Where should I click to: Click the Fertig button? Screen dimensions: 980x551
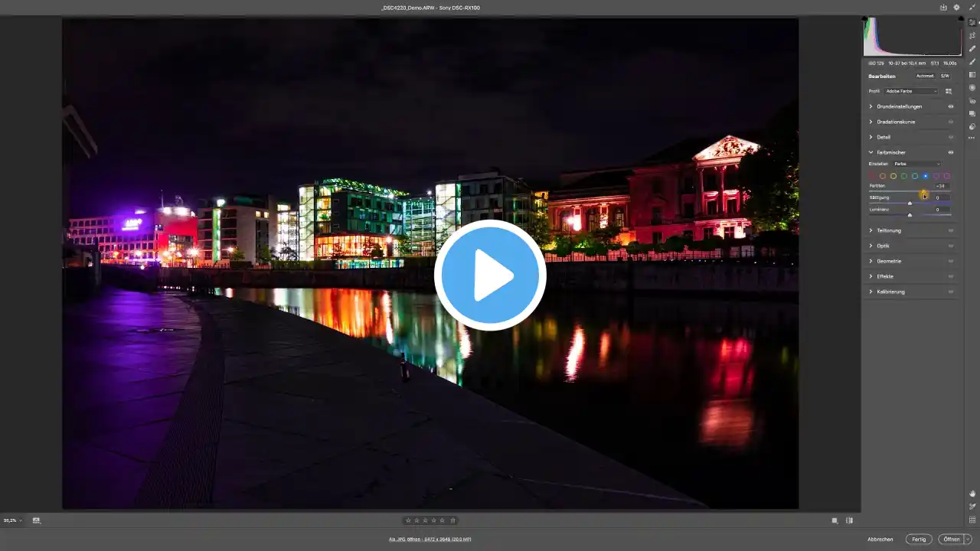[x=919, y=540]
